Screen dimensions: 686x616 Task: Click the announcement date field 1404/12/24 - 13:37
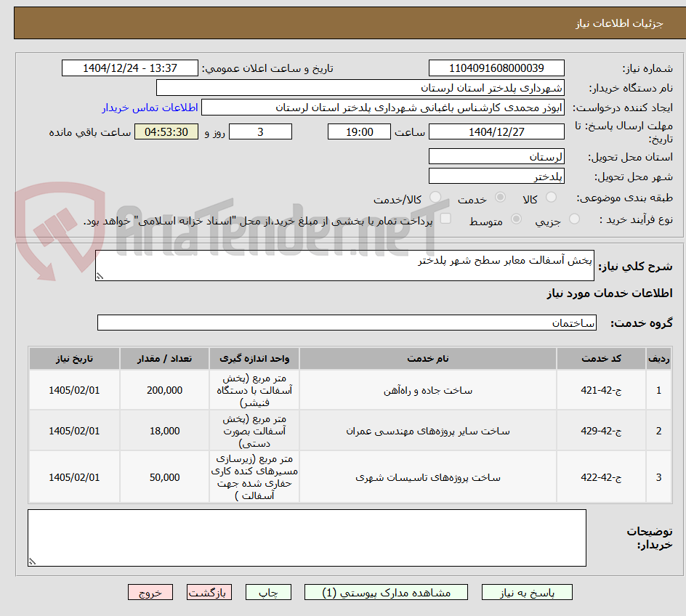coord(130,68)
